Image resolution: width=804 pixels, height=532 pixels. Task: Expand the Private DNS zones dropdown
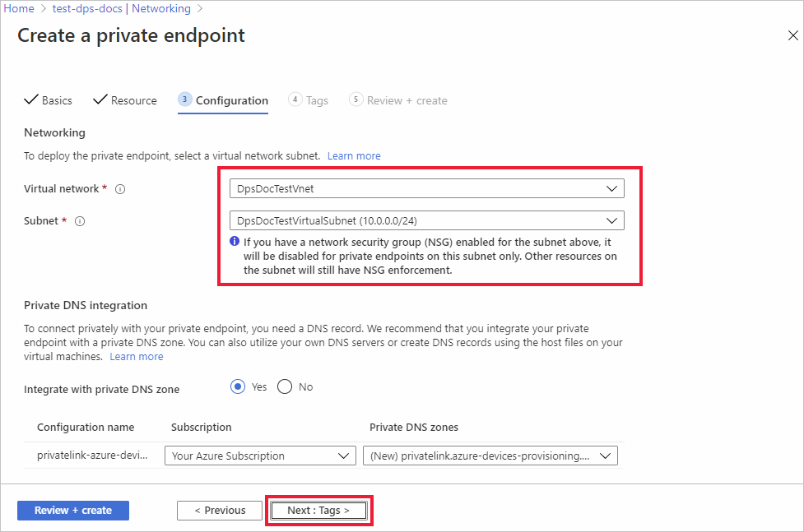(490, 456)
